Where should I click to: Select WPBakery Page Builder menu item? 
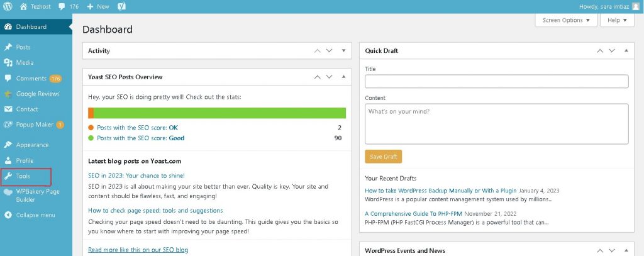pos(37,195)
